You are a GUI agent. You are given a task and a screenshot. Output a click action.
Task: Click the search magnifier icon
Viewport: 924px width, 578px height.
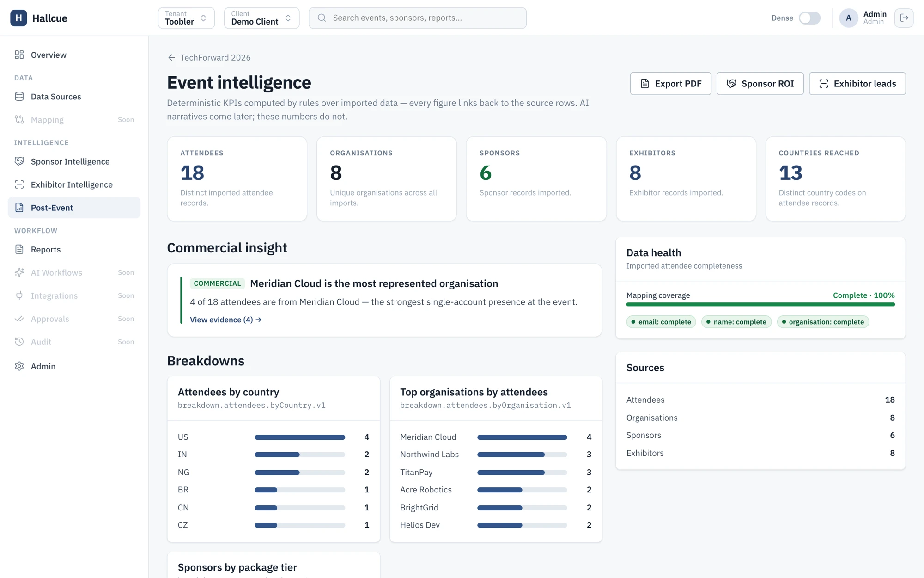pos(322,18)
